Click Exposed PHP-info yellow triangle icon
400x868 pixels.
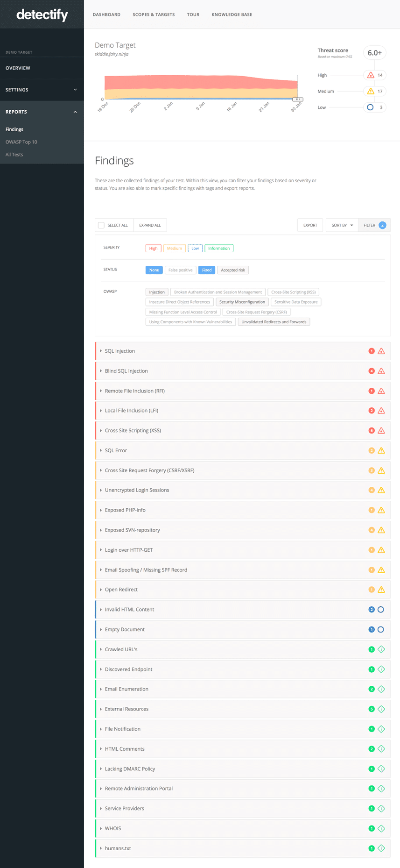(381, 510)
